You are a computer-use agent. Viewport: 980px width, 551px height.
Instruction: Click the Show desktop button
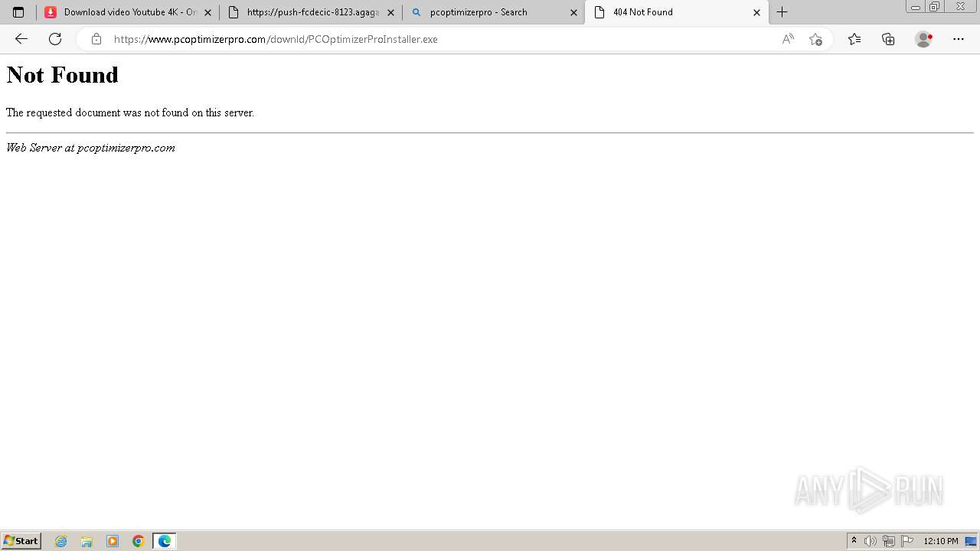click(x=971, y=541)
